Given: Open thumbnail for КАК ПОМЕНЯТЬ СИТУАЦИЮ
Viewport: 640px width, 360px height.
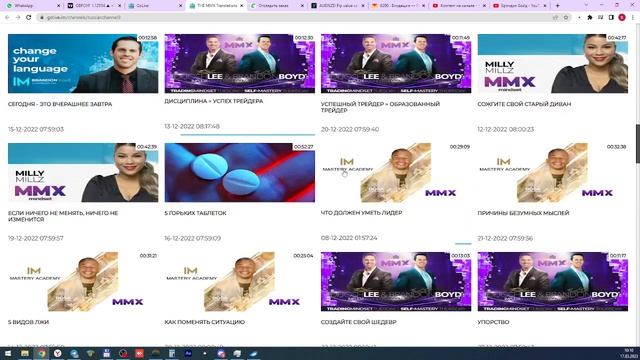Looking at the screenshot, I should click(240, 281).
